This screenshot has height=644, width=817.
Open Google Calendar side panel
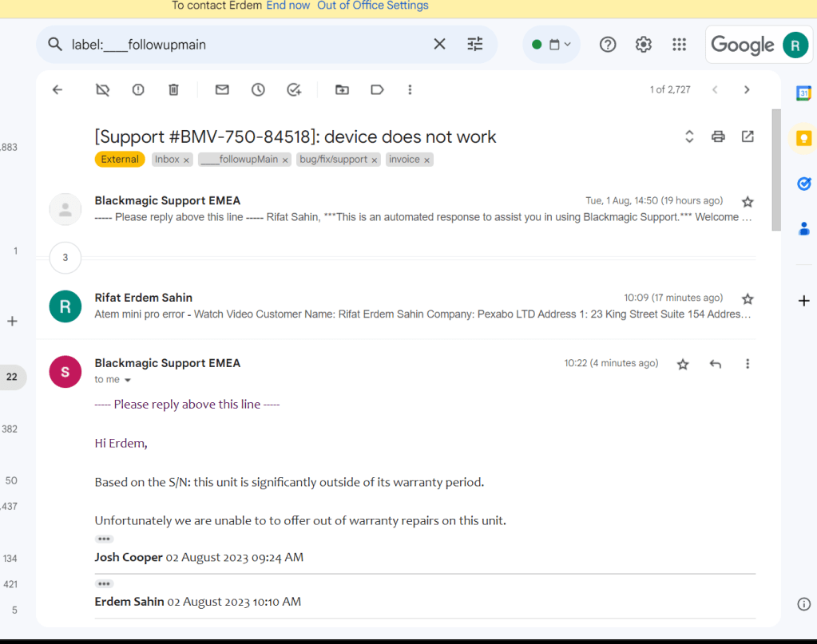pos(804,93)
